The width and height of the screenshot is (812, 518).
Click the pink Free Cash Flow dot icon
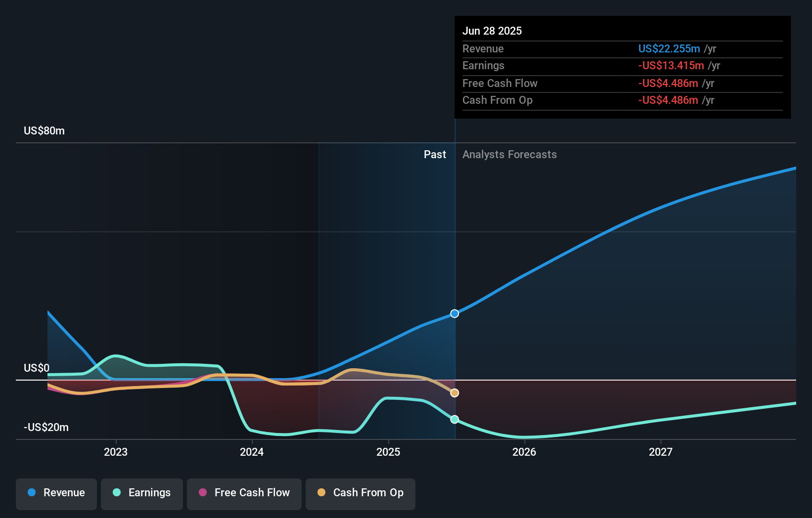[x=202, y=493]
